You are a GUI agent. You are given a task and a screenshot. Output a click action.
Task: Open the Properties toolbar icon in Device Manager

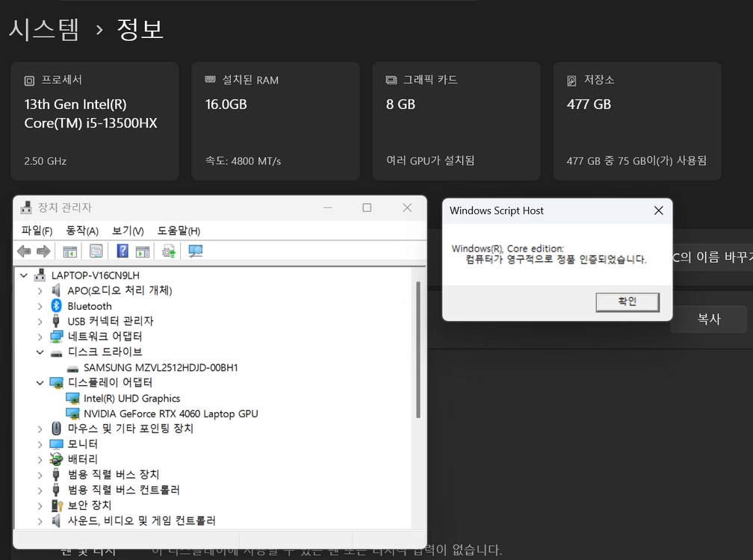tap(96, 251)
